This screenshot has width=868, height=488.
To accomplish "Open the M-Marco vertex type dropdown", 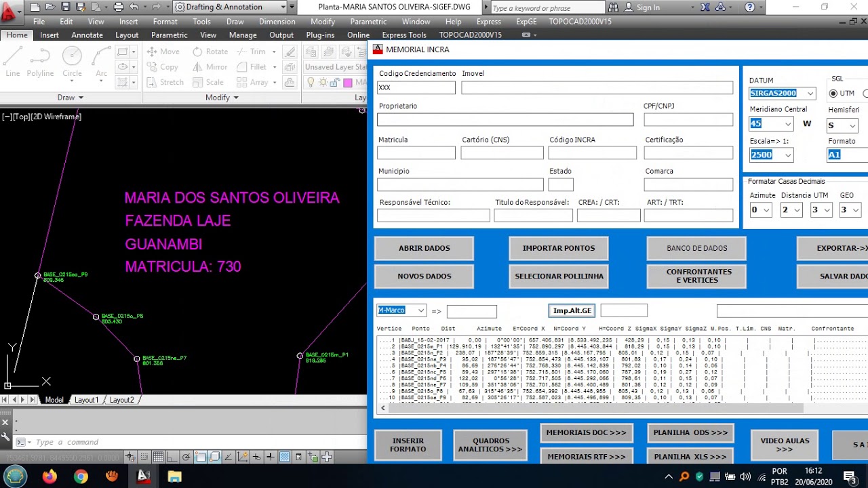I will [421, 310].
